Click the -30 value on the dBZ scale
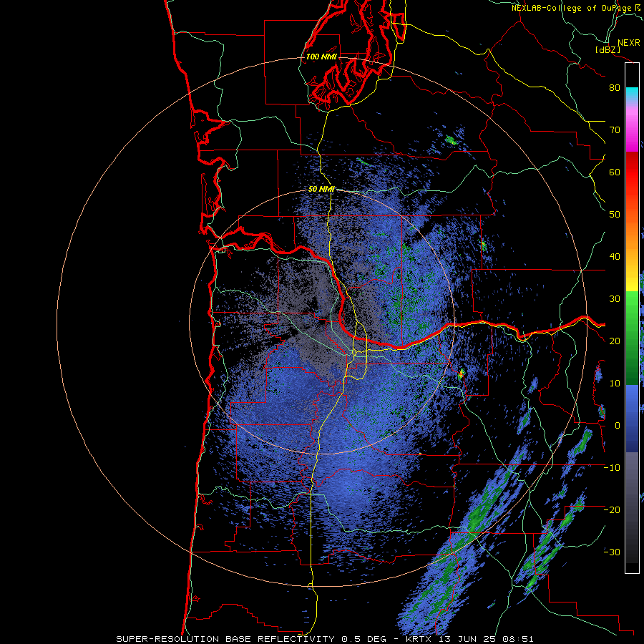 coord(612,552)
